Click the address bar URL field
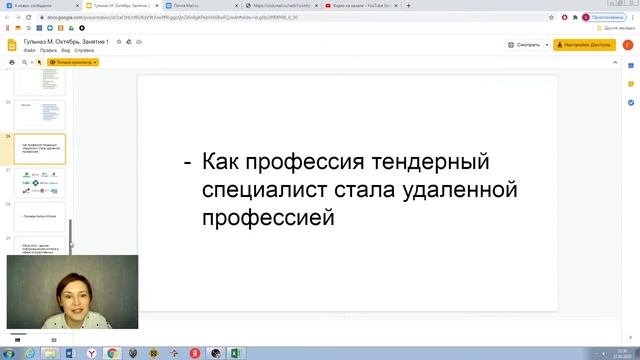This screenshot has height=360, width=640. click(x=296, y=17)
